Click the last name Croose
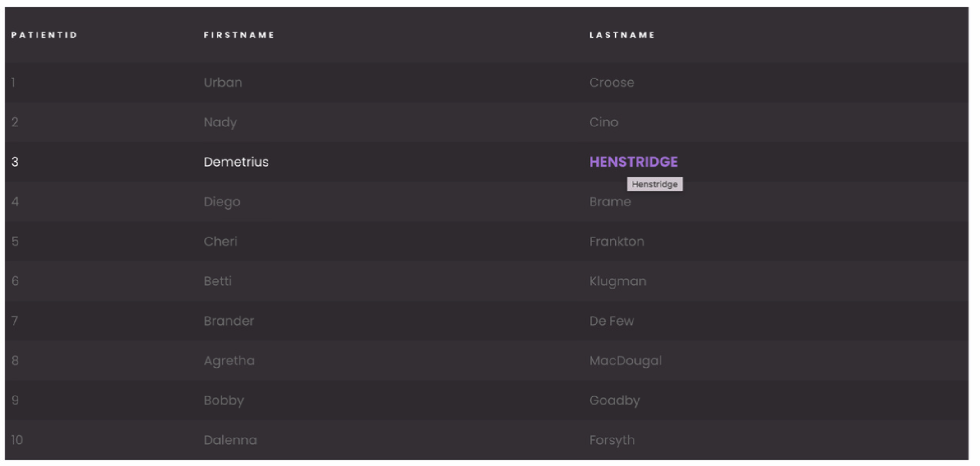 (x=611, y=82)
